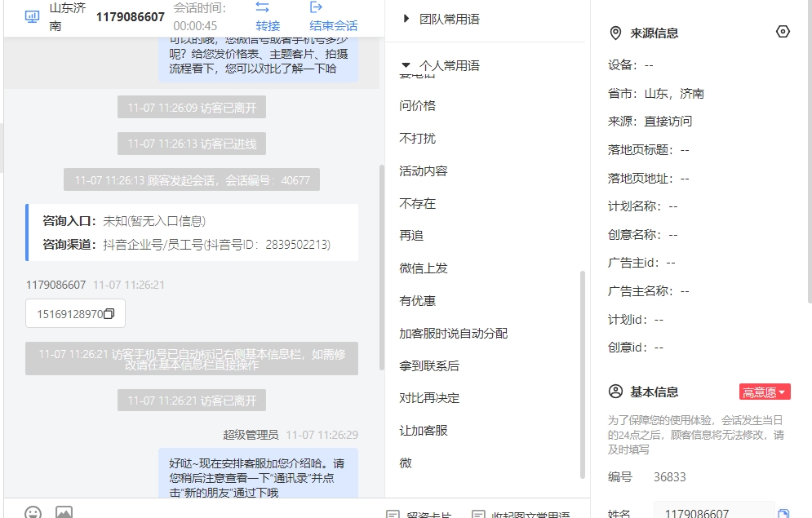The height and width of the screenshot is (518, 812).
Task: Click the 超级管理员 sender name
Action: 251,435
